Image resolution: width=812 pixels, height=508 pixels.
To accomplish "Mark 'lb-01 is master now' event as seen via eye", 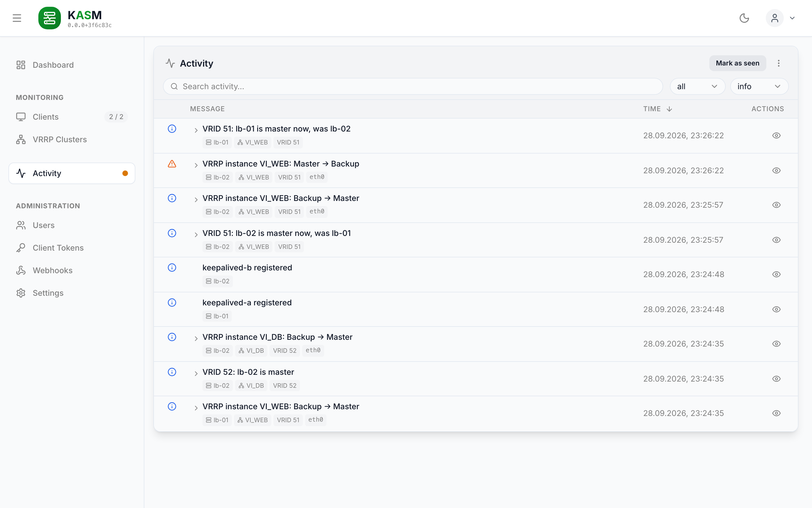I will coord(776,136).
